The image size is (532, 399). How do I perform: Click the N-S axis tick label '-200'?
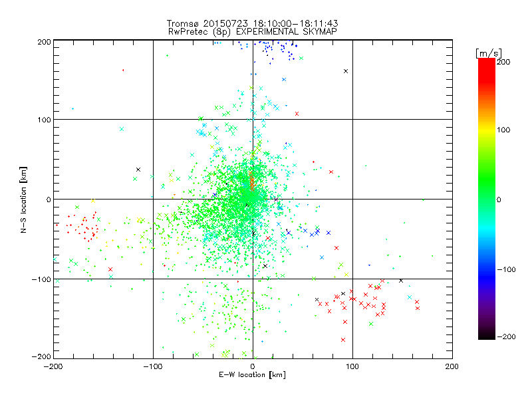tap(41, 356)
